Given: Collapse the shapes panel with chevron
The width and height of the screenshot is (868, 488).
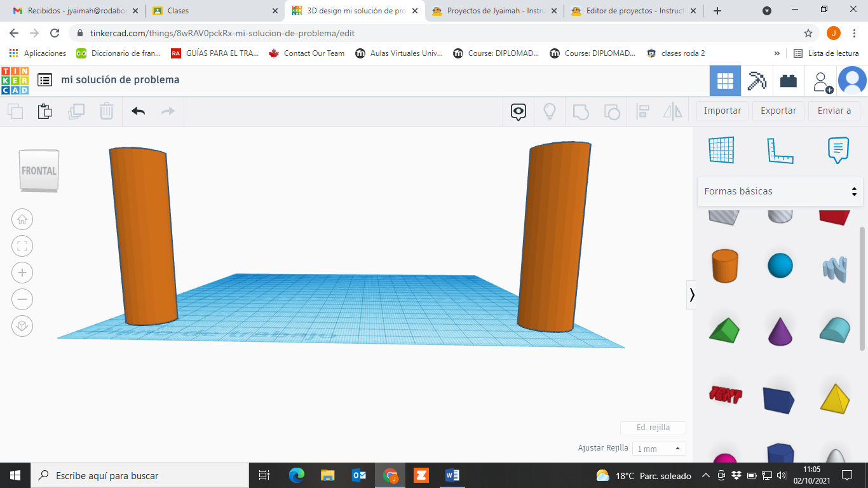Looking at the screenshot, I should pos(691,295).
